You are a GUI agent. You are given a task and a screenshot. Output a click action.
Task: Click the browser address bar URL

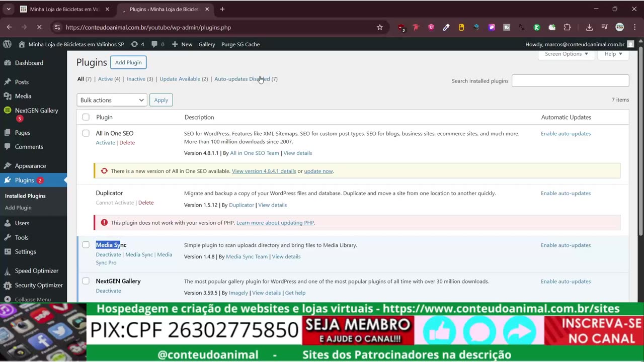pyautogui.click(x=148, y=27)
